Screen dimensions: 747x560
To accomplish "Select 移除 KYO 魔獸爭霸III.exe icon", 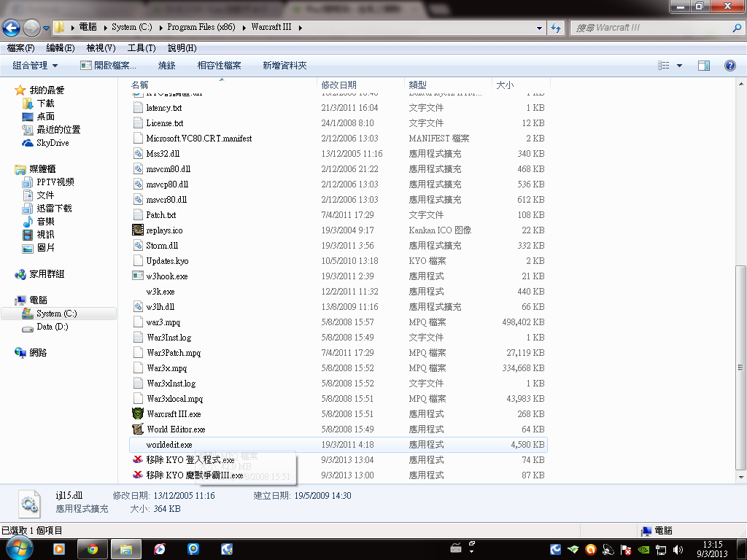I will (138, 475).
